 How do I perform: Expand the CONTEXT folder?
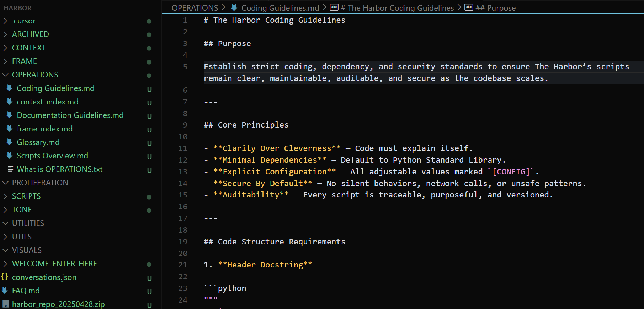click(x=5, y=48)
